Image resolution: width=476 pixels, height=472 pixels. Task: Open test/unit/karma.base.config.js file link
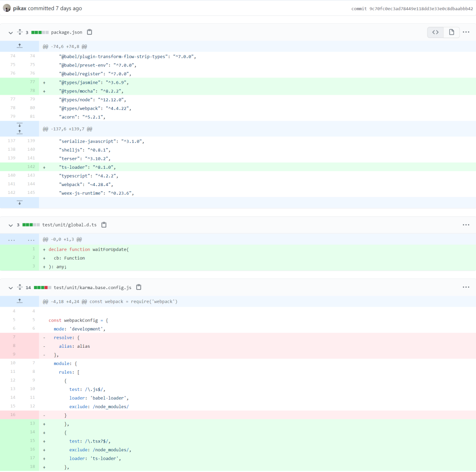point(92,287)
